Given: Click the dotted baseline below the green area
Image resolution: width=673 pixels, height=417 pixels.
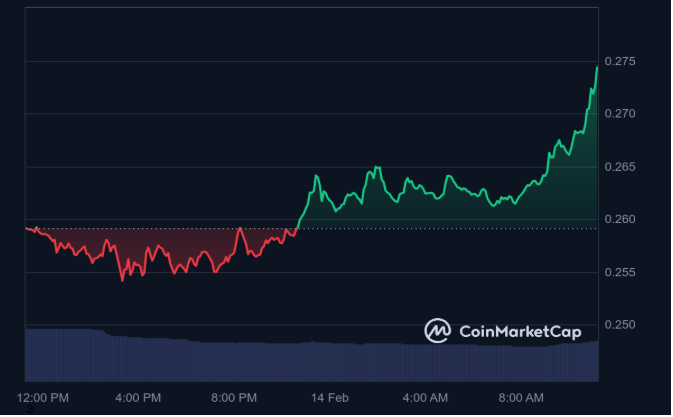Looking at the screenshot, I should tap(450, 228).
